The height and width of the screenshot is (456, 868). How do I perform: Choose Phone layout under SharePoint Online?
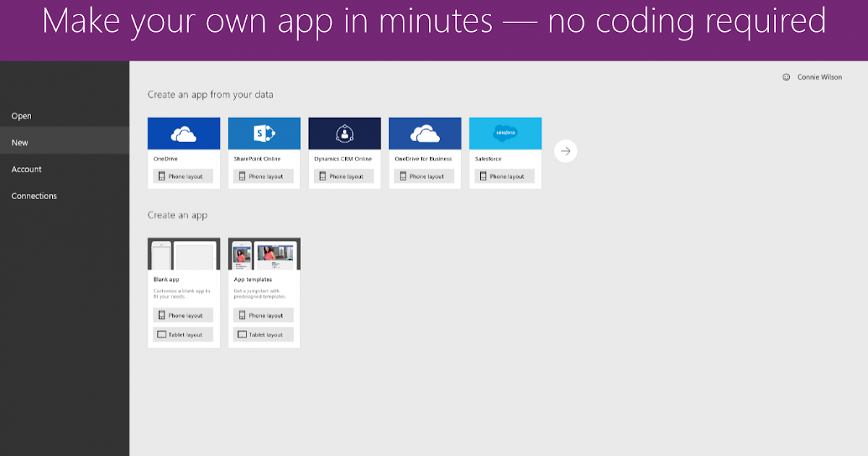[x=264, y=176]
